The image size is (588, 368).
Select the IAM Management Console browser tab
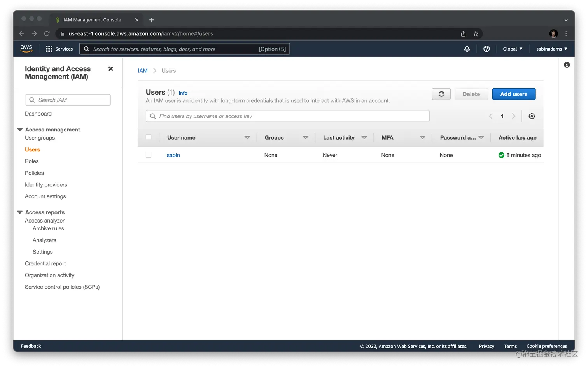92,19
